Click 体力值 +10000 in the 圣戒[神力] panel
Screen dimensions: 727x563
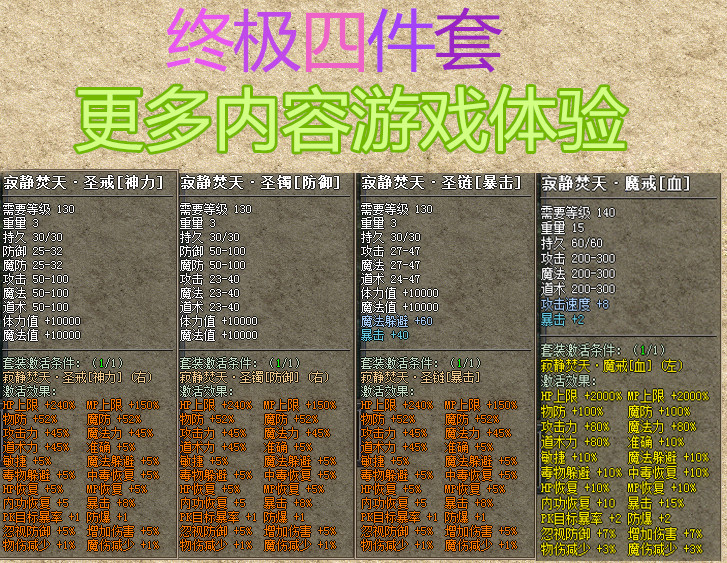(x=42, y=322)
